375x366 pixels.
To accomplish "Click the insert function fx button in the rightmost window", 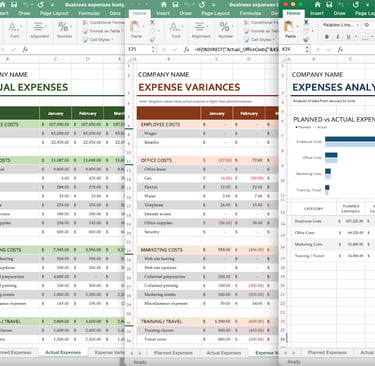I will tap(340, 49).
